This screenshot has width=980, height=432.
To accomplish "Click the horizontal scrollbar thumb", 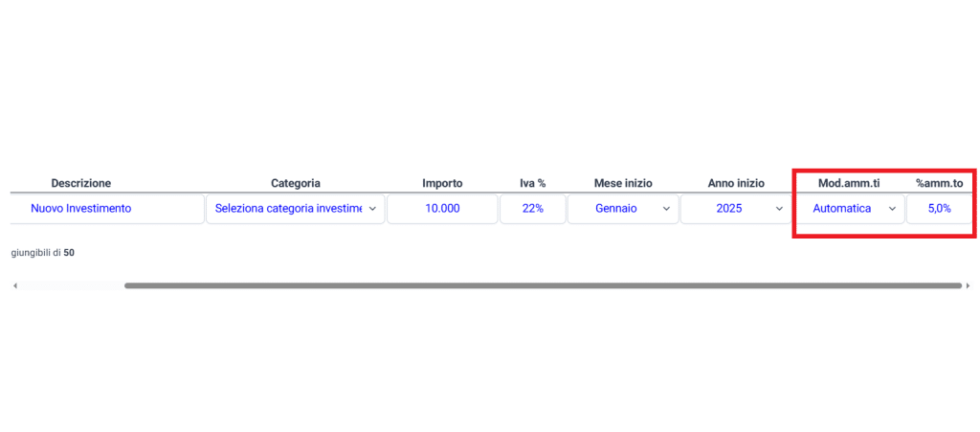I will pos(542,285).
